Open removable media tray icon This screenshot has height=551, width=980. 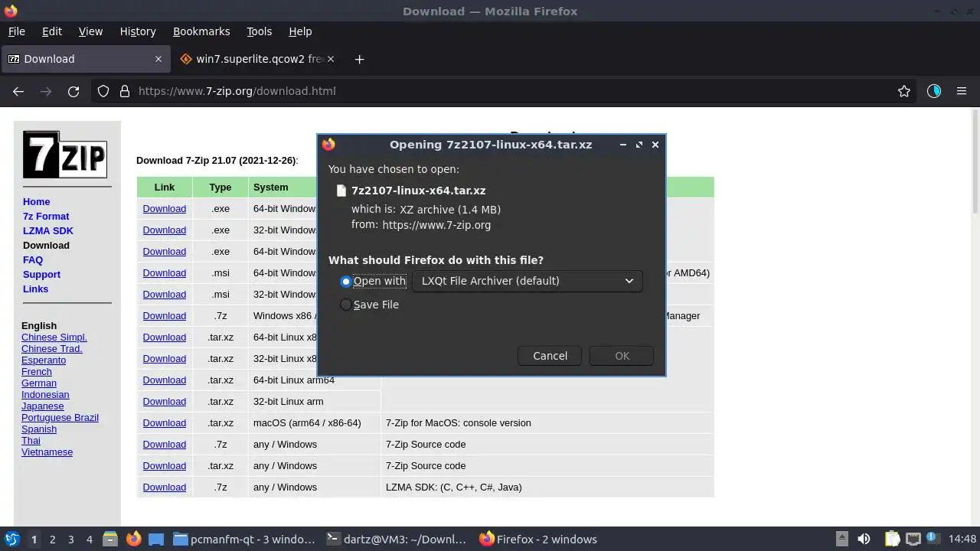click(x=841, y=539)
